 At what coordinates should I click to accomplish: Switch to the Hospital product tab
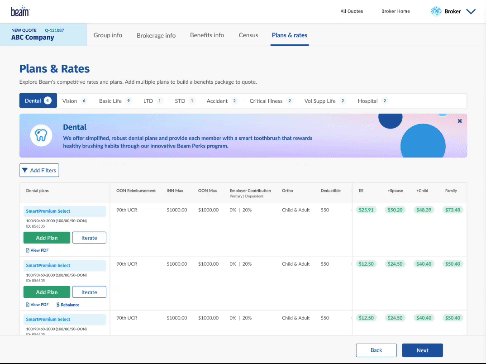pyautogui.click(x=372, y=101)
